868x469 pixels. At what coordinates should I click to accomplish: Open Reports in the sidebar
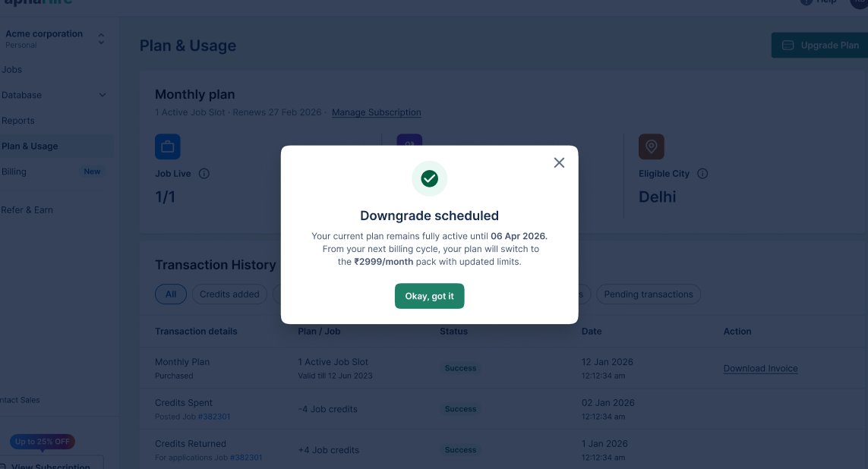[x=17, y=121]
